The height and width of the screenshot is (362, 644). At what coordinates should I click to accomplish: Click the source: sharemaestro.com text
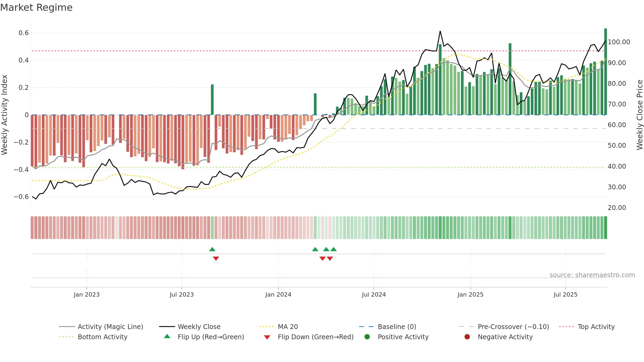click(592, 275)
